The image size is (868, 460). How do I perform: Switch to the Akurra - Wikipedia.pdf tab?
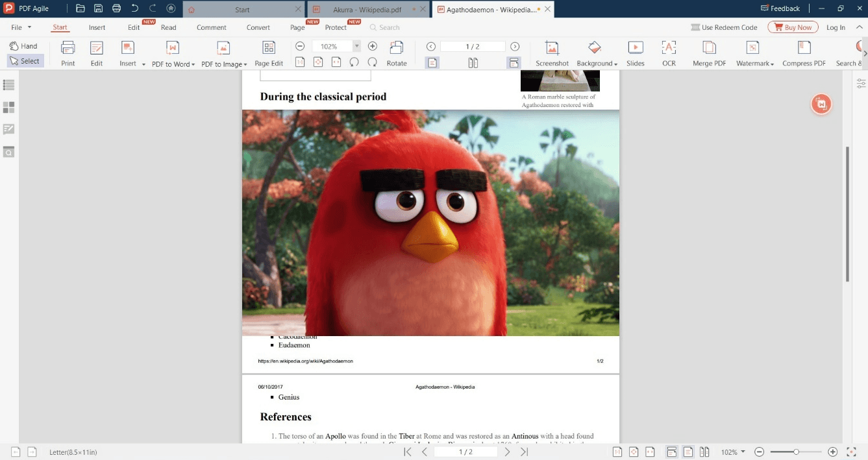pos(368,10)
